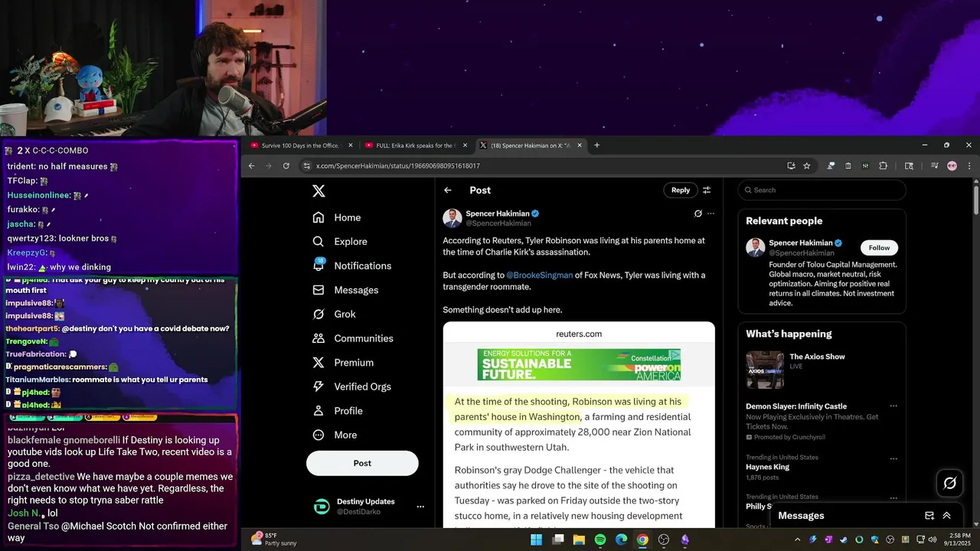The image size is (980, 551).
Task: Switch to Survive 100 Days in the Office tab
Action: tap(300, 145)
